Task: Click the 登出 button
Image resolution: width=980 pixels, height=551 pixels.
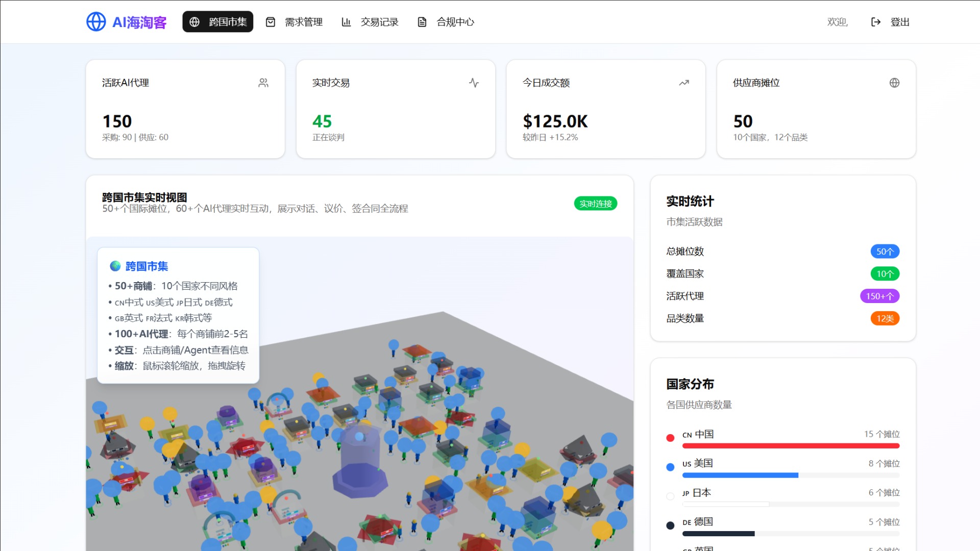Action: [x=900, y=21]
